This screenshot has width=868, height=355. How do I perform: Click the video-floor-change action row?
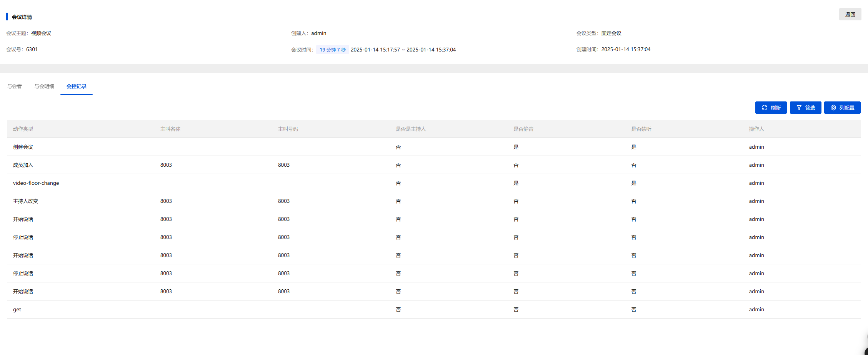[x=36, y=183]
